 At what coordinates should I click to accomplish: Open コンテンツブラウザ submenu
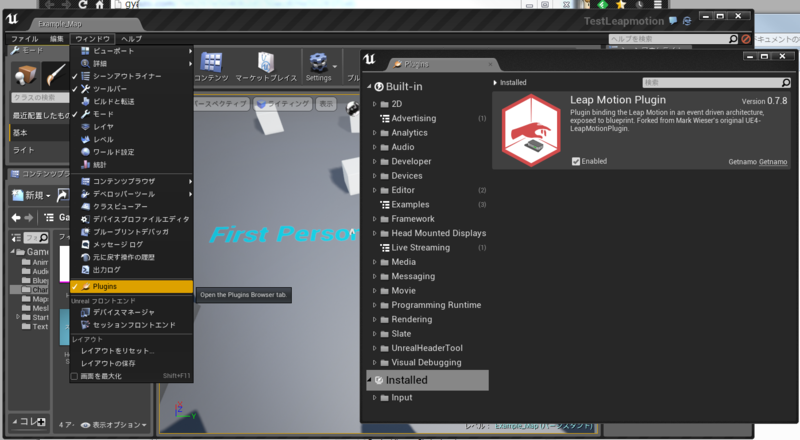pos(132,181)
